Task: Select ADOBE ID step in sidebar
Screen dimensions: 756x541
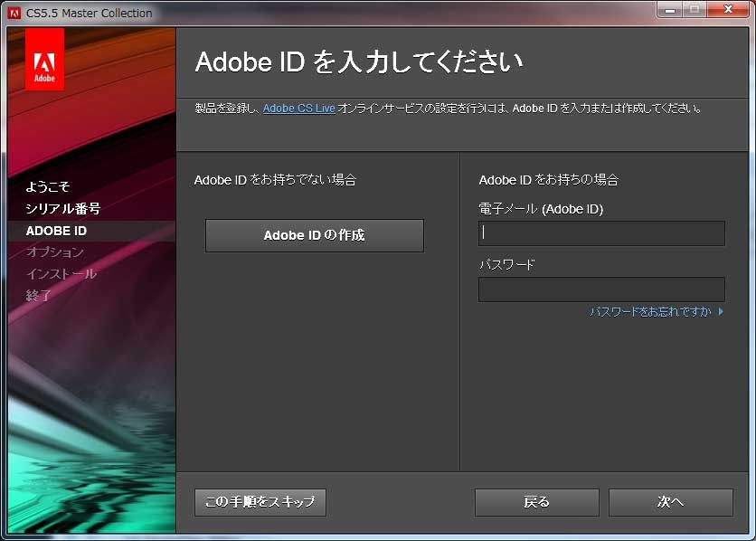Action: 56,231
